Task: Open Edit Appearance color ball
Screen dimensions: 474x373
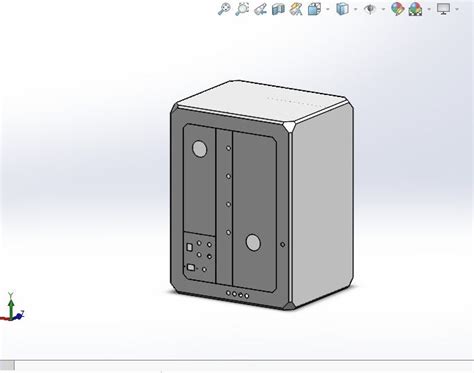Action: pyautogui.click(x=397, y=9)
